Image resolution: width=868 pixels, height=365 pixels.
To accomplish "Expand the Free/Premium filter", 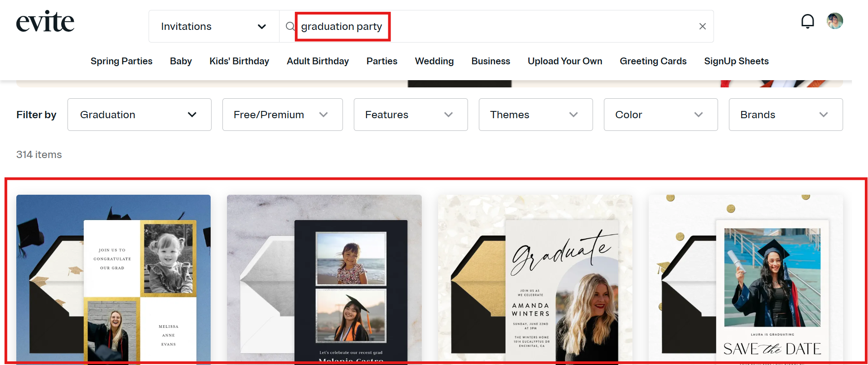I will point(282,115).
